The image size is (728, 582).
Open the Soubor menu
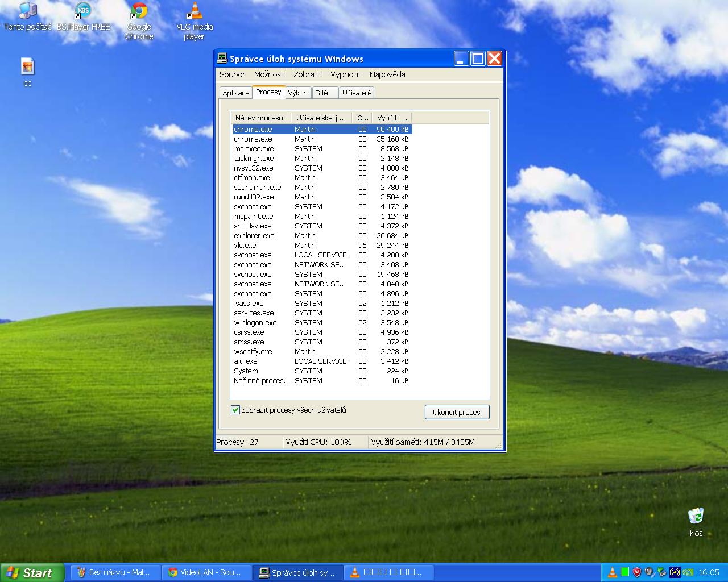(232, 74)
